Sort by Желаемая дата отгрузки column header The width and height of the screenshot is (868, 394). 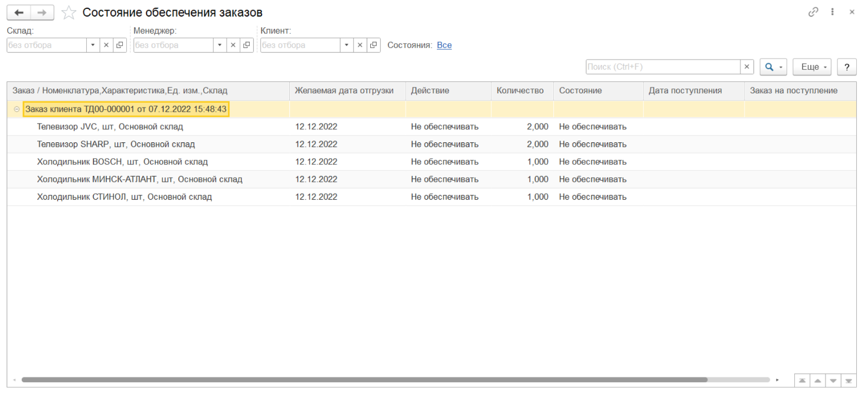click(x=344, y=90)
